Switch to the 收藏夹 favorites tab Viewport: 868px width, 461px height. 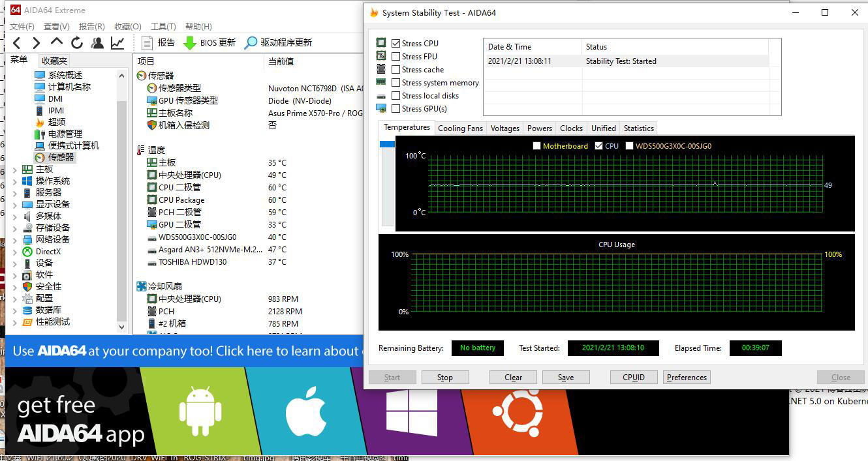[x=54, y=61]
